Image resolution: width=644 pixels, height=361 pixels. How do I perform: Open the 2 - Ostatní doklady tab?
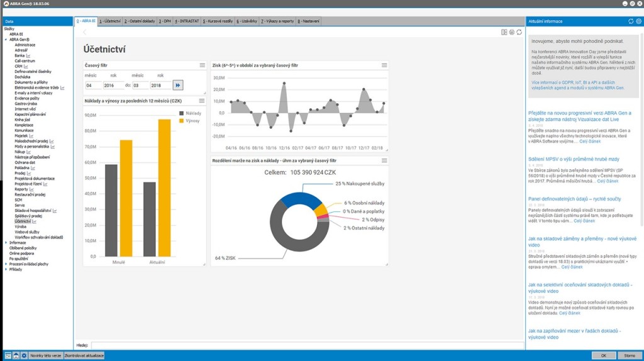point(140,21)
